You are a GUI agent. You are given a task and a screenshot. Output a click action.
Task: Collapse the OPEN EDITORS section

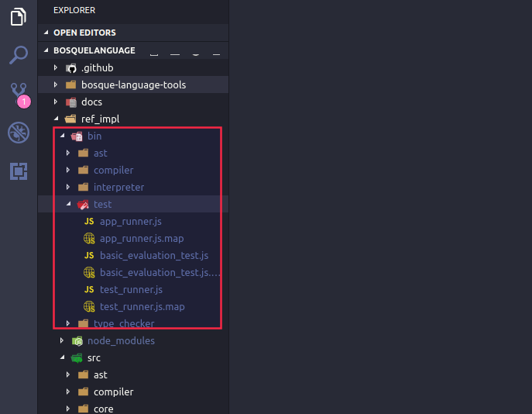pyautogui.click(x=46, y=33)
